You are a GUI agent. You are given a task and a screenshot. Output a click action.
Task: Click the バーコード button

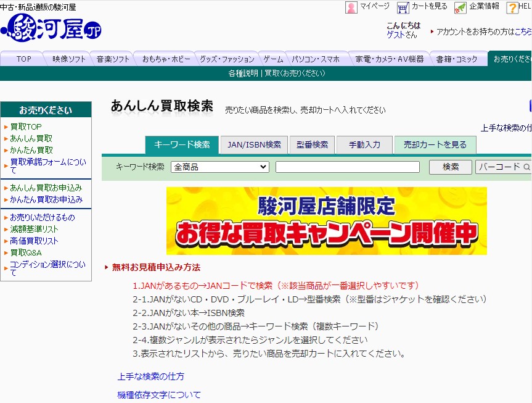504,167
